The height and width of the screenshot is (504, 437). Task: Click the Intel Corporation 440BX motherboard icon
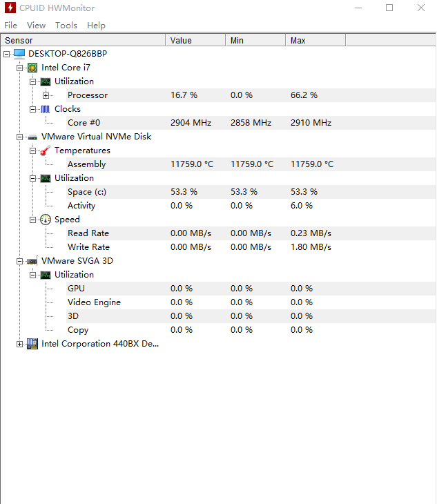point(32,344)
